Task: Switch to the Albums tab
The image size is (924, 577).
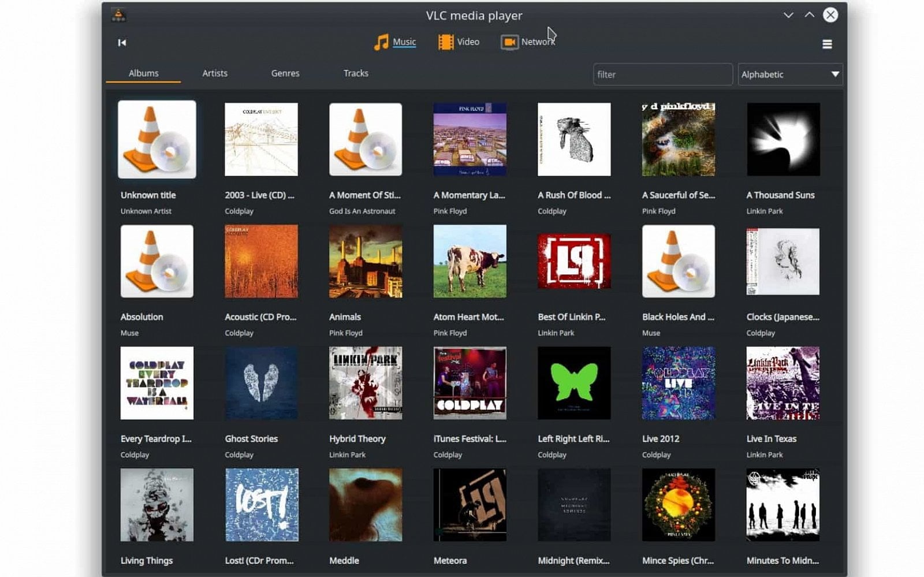Action: (143, 73)
